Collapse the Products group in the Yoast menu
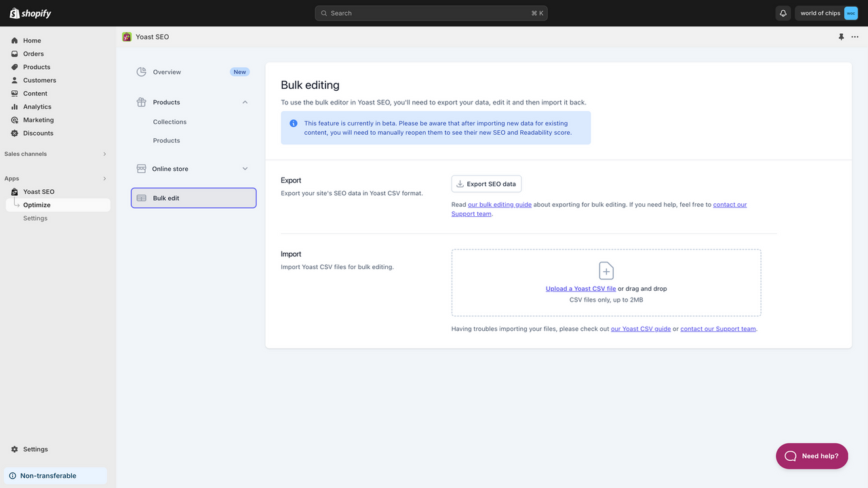The width and height of the screenshot is (868, 488). 245,102
